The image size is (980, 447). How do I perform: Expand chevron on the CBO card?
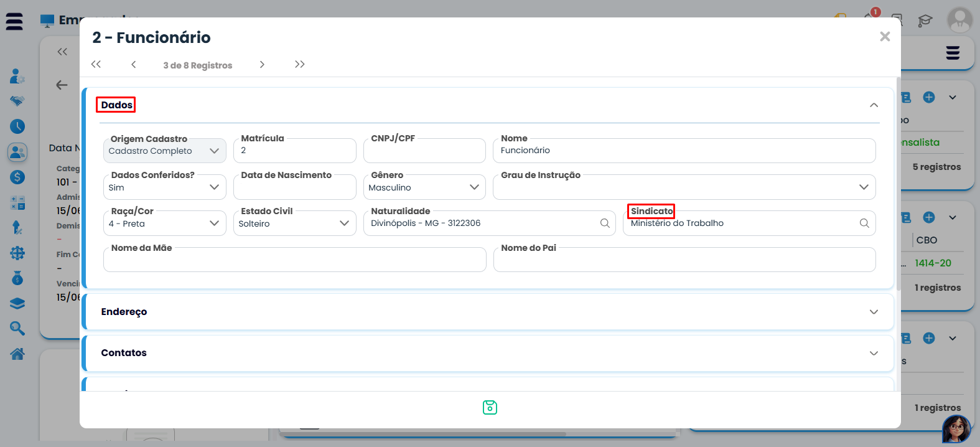click(953, 217)
